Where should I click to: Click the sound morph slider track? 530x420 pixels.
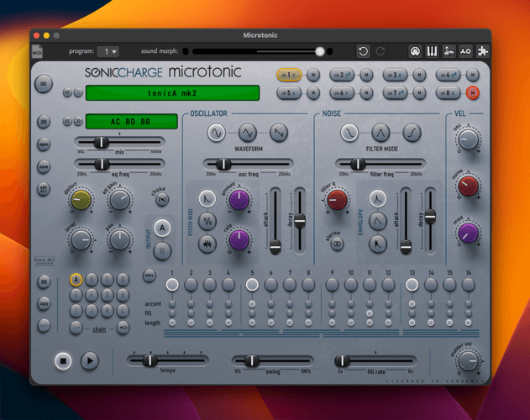click(x=252, y=51)
